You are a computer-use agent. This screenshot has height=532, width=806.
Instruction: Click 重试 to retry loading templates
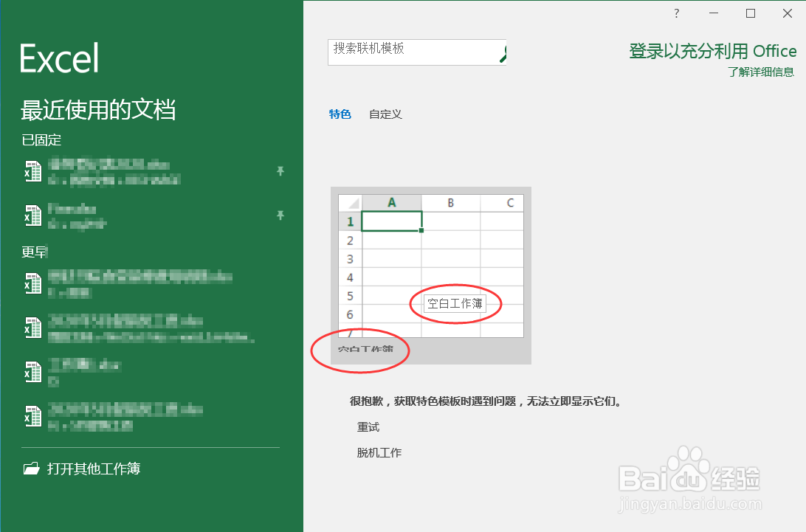[x=368, y=426]
